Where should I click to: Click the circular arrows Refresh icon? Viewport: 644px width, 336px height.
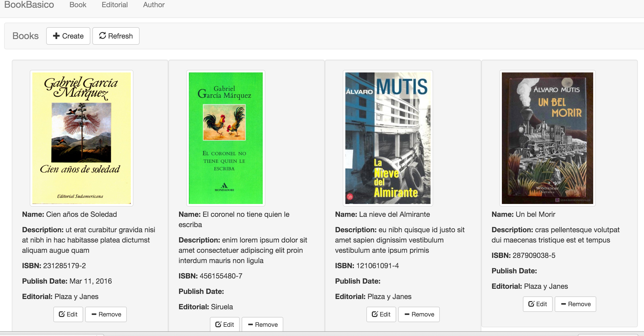(103, 36)
